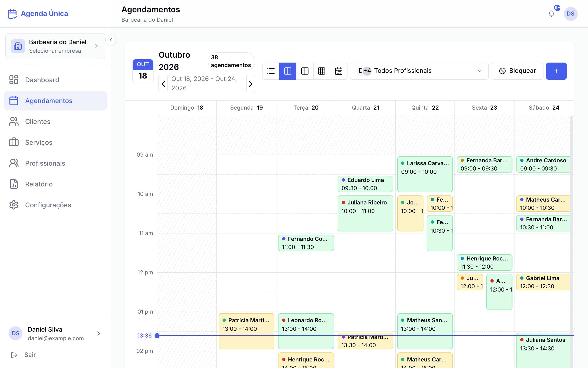
Task: Open Profissionais in sidebar
Action: [x=55, y=163]
